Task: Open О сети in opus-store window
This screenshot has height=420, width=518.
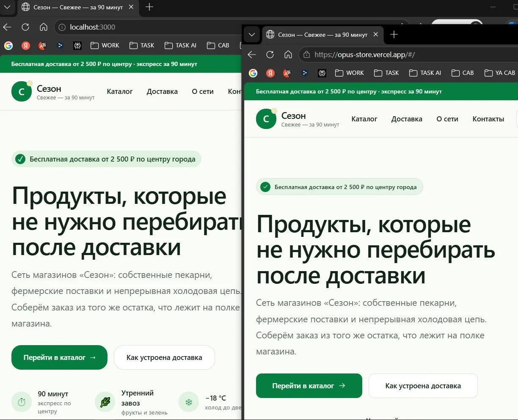Action: (x=447, y=119)
